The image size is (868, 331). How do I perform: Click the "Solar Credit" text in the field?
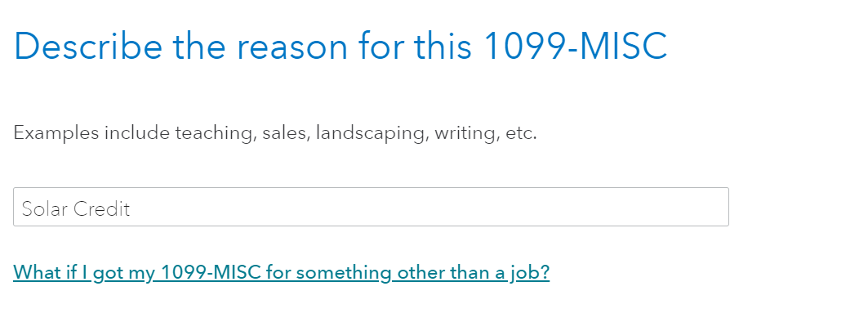[x=76, y=208]
